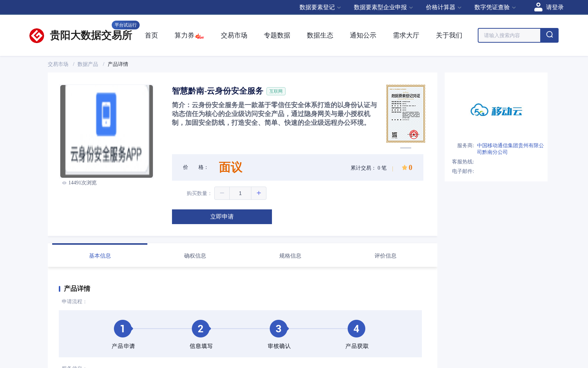
Task: Click 数据产品 breadcrumb link
Action: pyautogui.click(x=88, y=64)
